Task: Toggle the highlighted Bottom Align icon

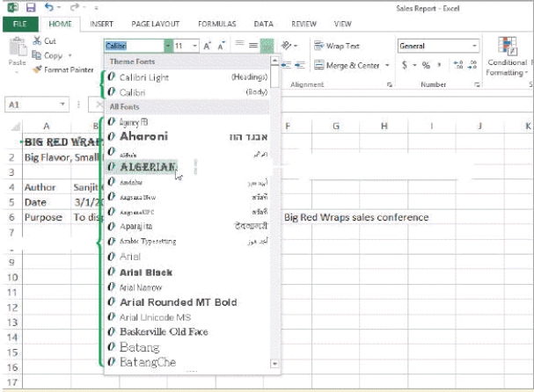Action: [267, 46]
